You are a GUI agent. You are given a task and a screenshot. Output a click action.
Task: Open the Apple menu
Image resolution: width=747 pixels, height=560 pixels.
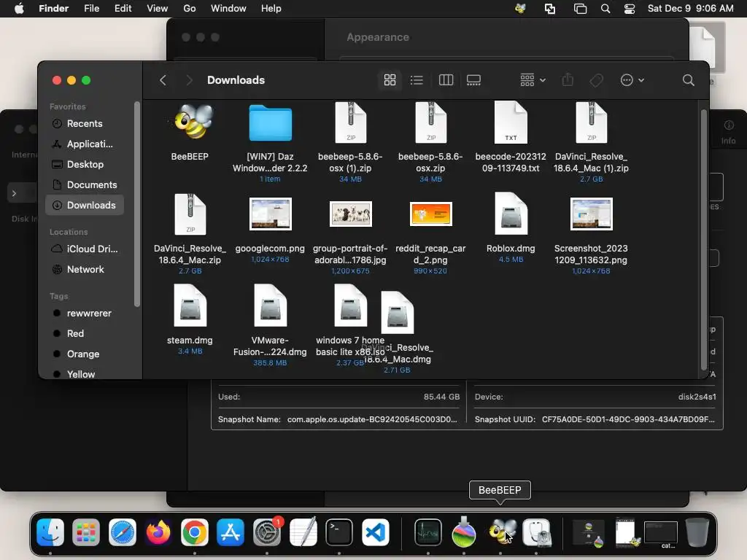(19, 9)
